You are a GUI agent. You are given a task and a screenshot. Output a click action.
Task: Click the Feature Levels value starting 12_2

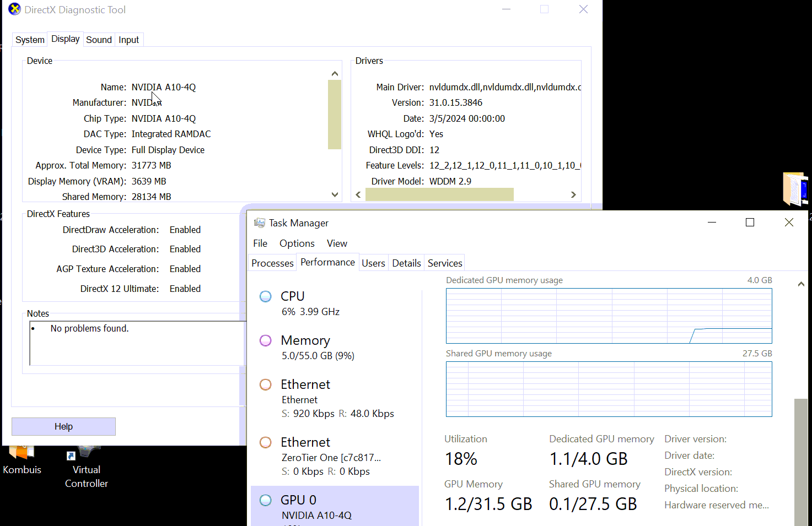505,165
